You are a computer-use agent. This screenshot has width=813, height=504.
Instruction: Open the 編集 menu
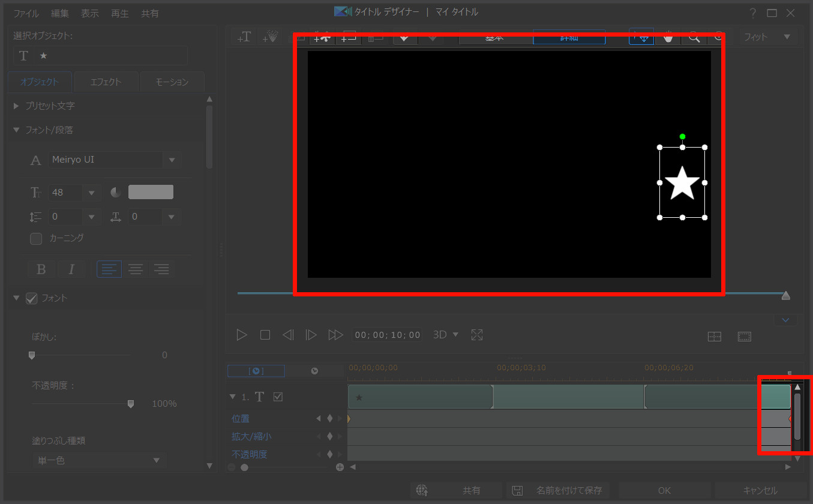60,13
